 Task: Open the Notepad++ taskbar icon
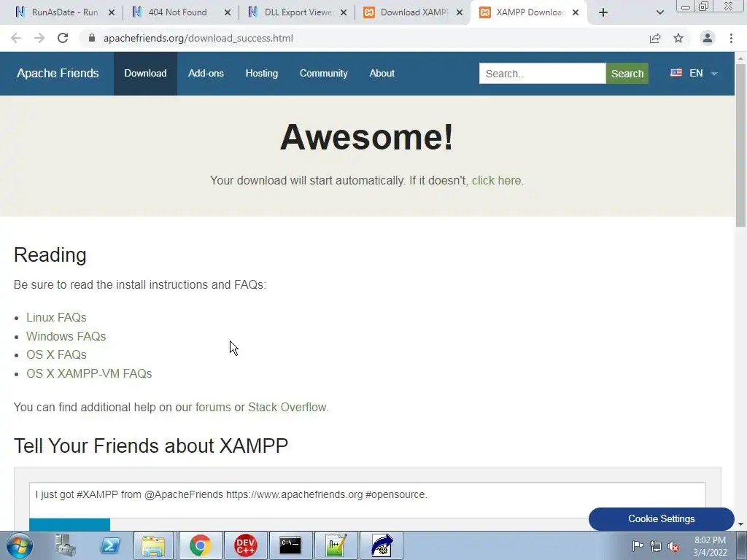pyautogui.click(x=336, y=545)
